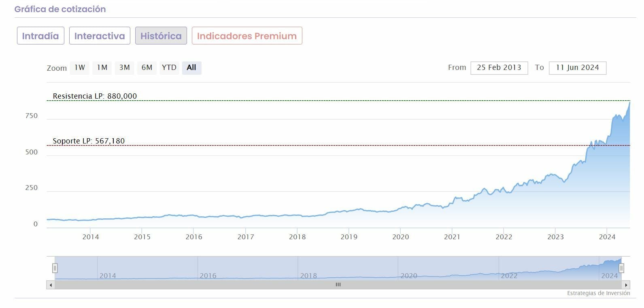Open the Estrategias de Inversión credit link
The height and width of the screenshot is (308, 644).
click(x=598, y=293)
